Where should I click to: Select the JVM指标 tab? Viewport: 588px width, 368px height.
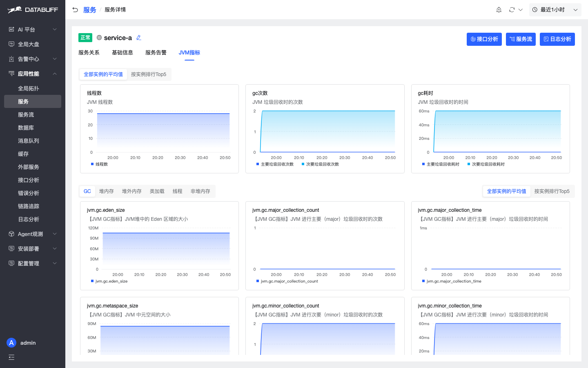[189, 52]
